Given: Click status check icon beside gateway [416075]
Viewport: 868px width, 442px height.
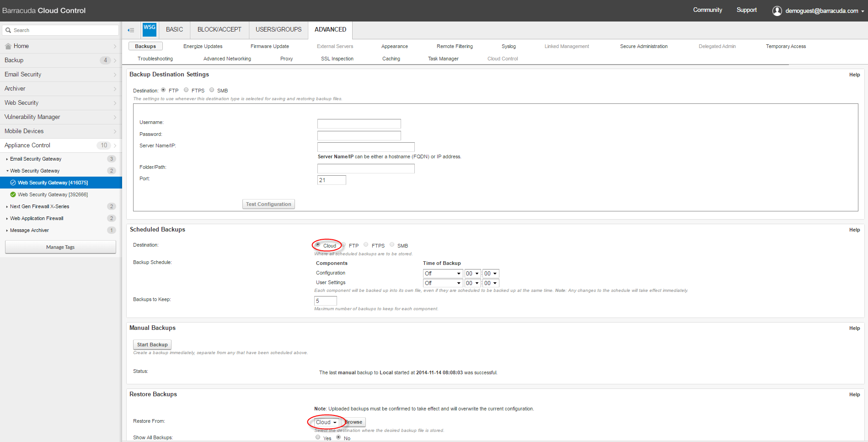Looking at the screenshot, I should tap(13, 183).
